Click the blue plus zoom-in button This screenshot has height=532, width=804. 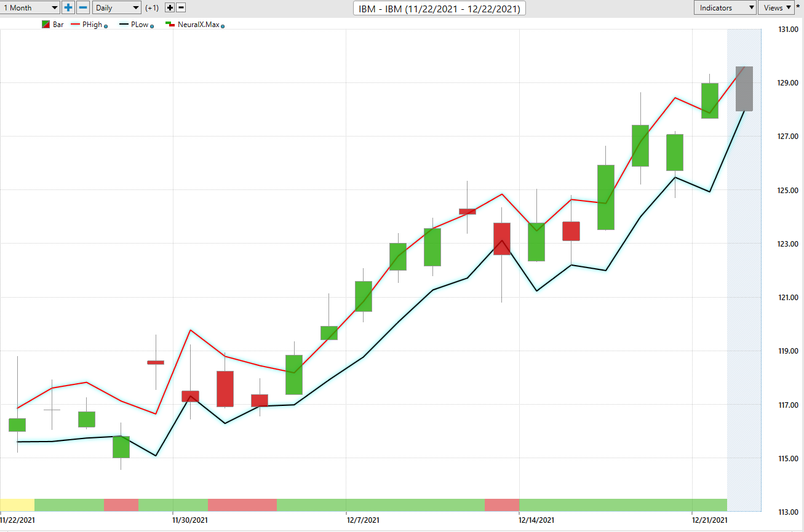click(68, 8)
